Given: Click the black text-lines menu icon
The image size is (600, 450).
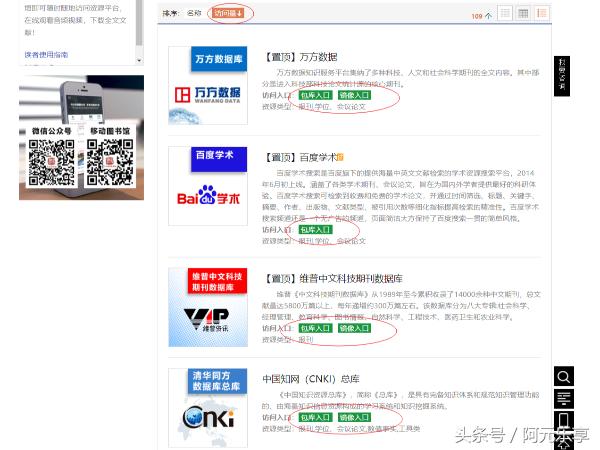Looking at the screenshot, I should [x=564, y=398].
